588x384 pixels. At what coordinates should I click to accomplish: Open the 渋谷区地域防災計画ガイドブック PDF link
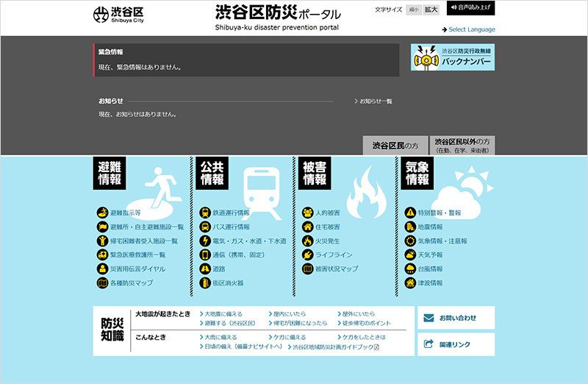[334, 347]
